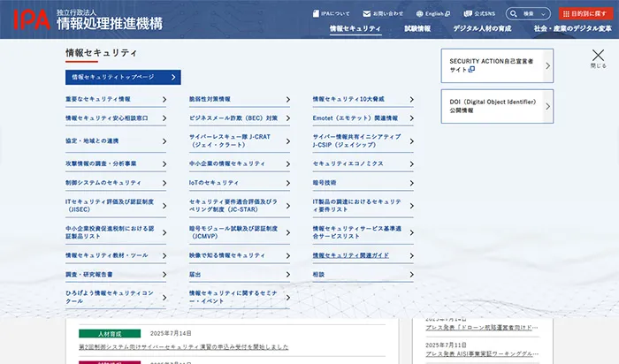
Task: Open 協定・地域との連携 menu item
Action: [x=116, y=141]
